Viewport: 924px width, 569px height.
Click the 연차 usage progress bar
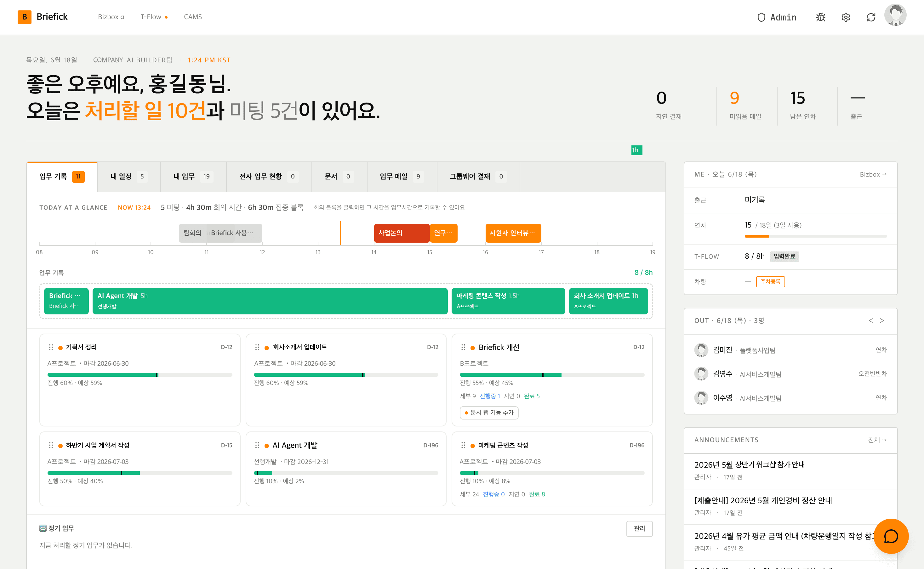(x=816, y=236)
